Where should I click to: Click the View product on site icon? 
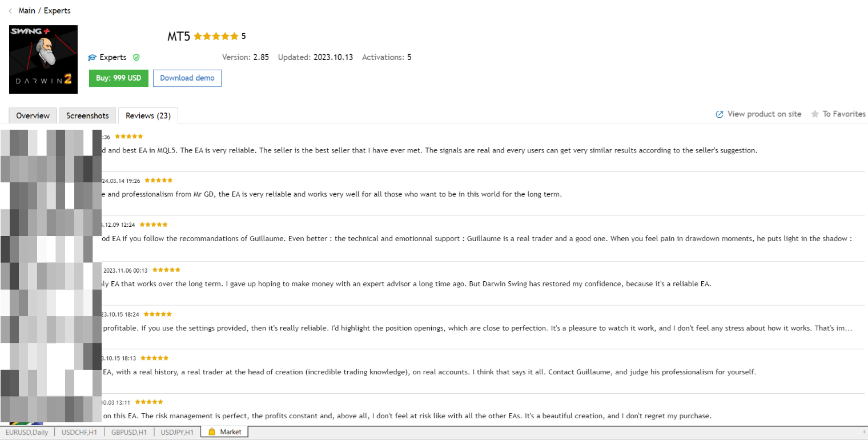pos(720,114)
